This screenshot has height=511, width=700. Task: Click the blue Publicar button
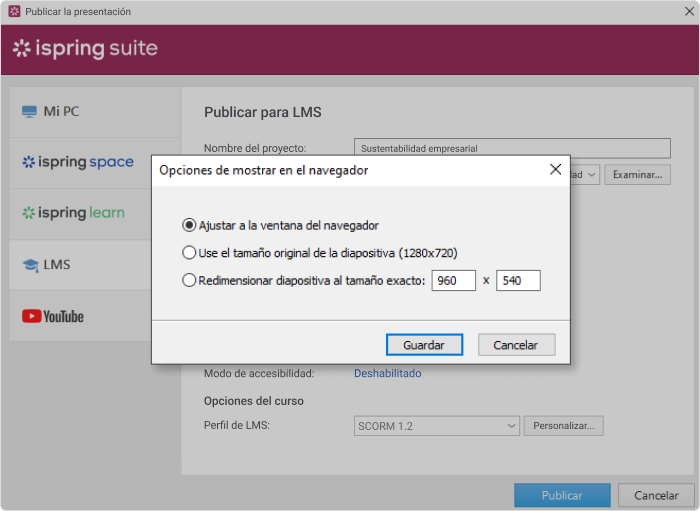(x=562, y=495)
